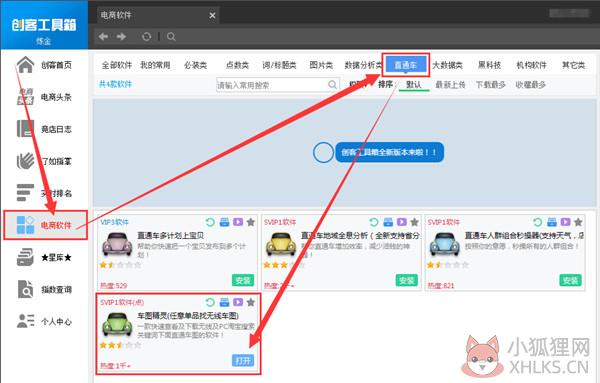Viewport: 600px width, 383px height.
Task: Click the 车图精灵 software title
Action: pyautogui.click(x=188, y=316)
